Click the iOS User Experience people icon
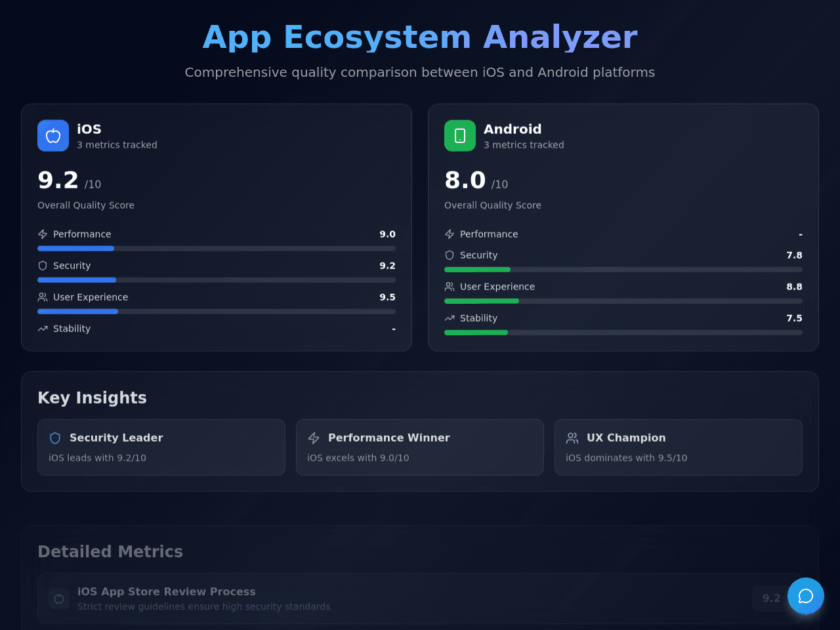 (43, 297)
